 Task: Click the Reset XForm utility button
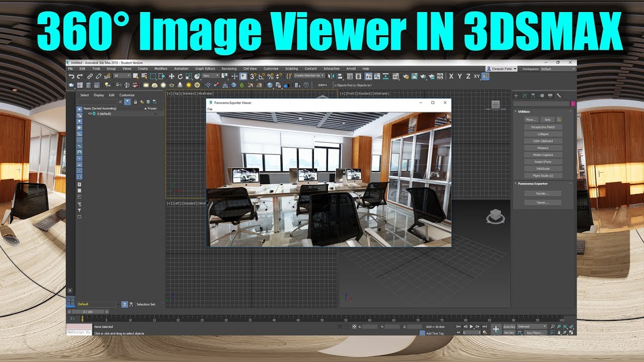[x=543, y=162]
